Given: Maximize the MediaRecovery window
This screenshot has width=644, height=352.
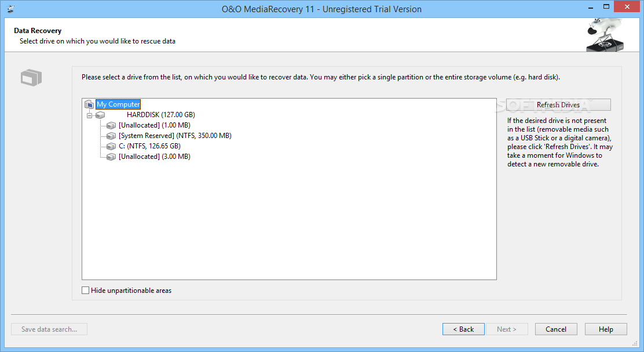Looking at the screenshot, I should point(606,7).
